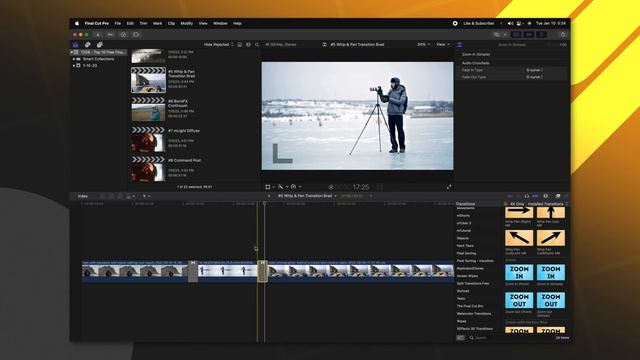Open the viewer Transform tool icon
Image resolution: width=640 pixels, height=360 pixels.
point(269,187)
